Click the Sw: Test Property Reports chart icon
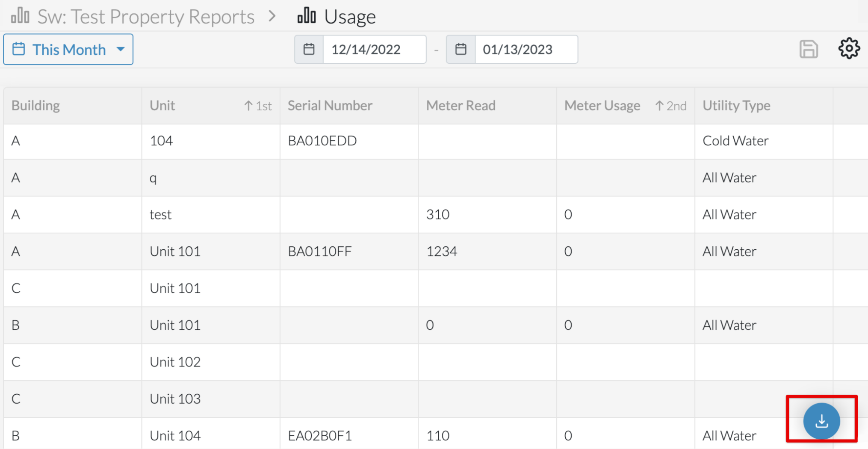This screenshot has height=449, width=868. (20, 16)
